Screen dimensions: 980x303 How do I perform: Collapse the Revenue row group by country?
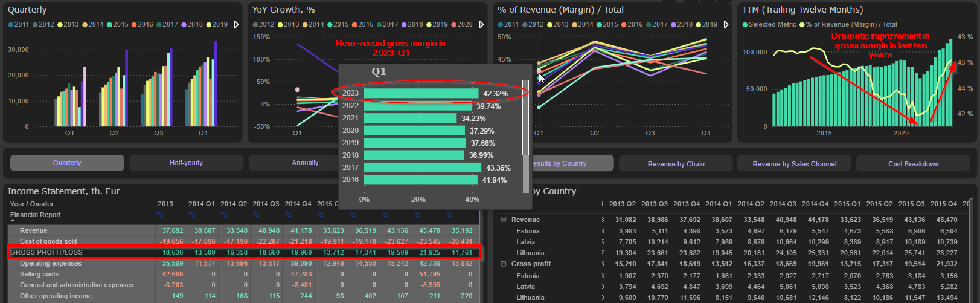503,220
